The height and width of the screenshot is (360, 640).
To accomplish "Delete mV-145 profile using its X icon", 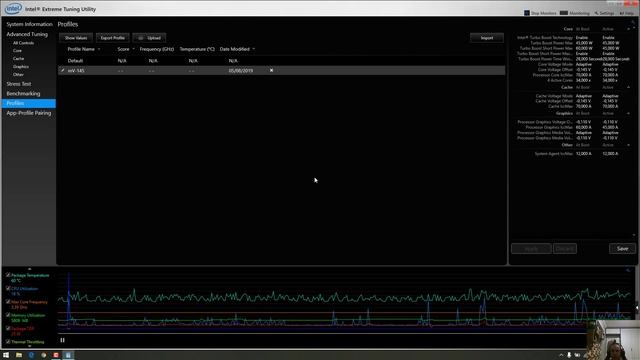I will 271,70.
